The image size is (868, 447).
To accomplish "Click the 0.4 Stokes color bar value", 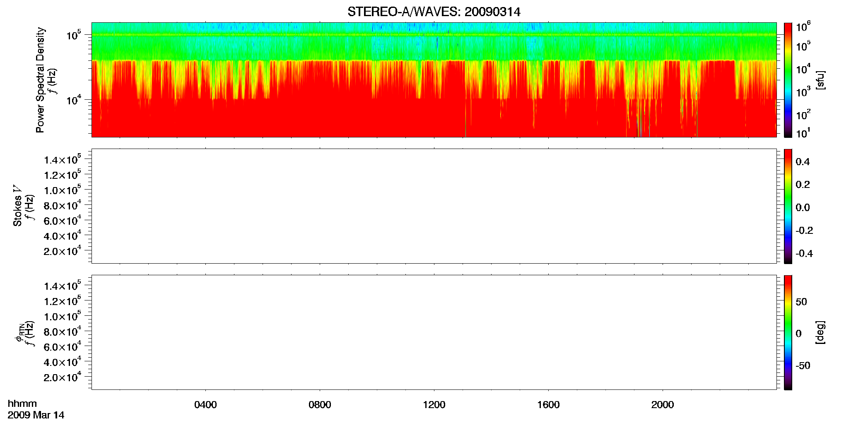I will 802,162.
